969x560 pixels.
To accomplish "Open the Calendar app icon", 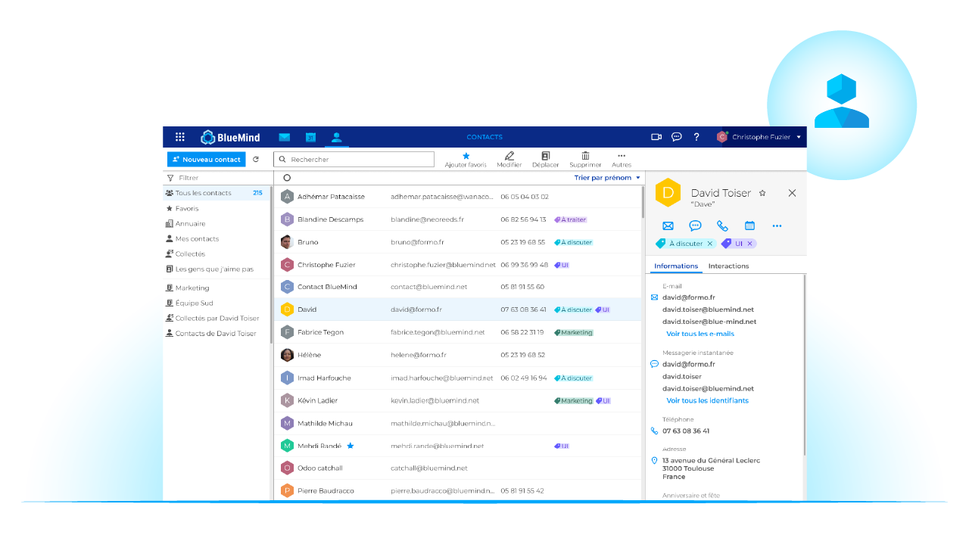I will (x=310, y=137).
